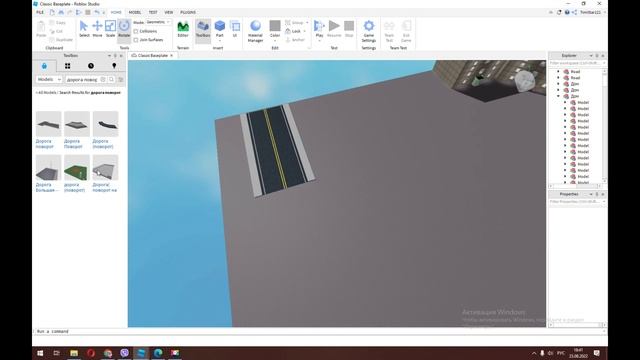Screen dimensions: 640x360
Task: Choose the Select tool in the ribbon
Action: [84, 29]
